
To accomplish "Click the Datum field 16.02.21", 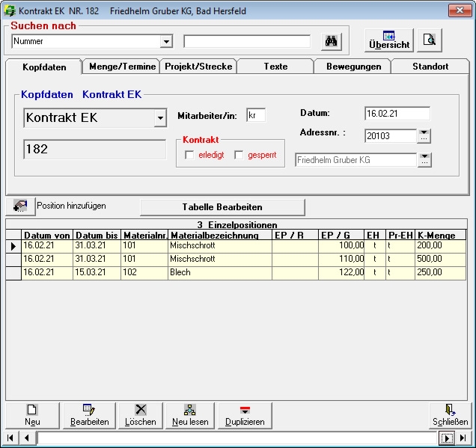I will pyautogui.click(x=397, y=114).
